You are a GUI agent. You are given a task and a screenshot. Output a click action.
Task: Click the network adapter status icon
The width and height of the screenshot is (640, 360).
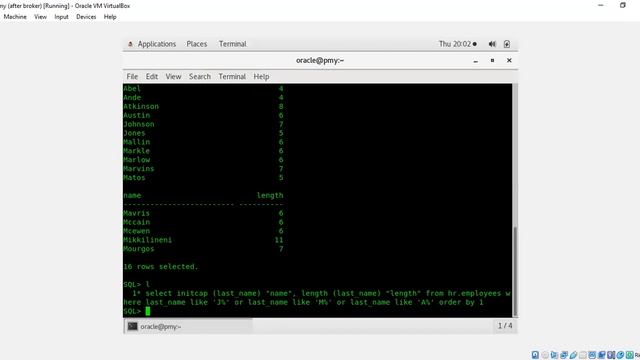[x=564, y=355]
